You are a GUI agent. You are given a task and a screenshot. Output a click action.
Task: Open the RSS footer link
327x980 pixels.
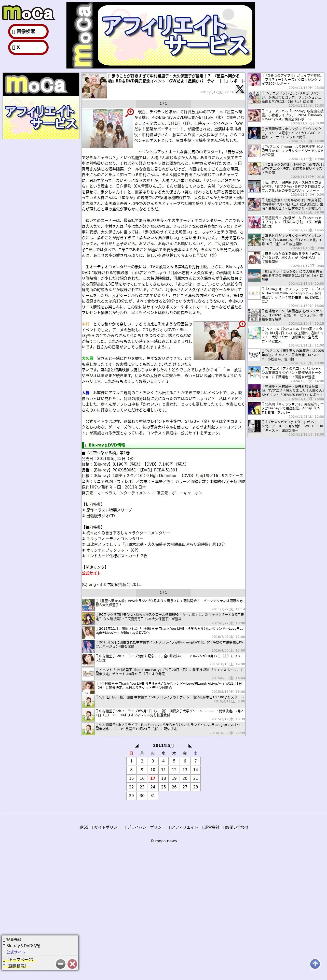pyautogui.click(x=83, y=827)
